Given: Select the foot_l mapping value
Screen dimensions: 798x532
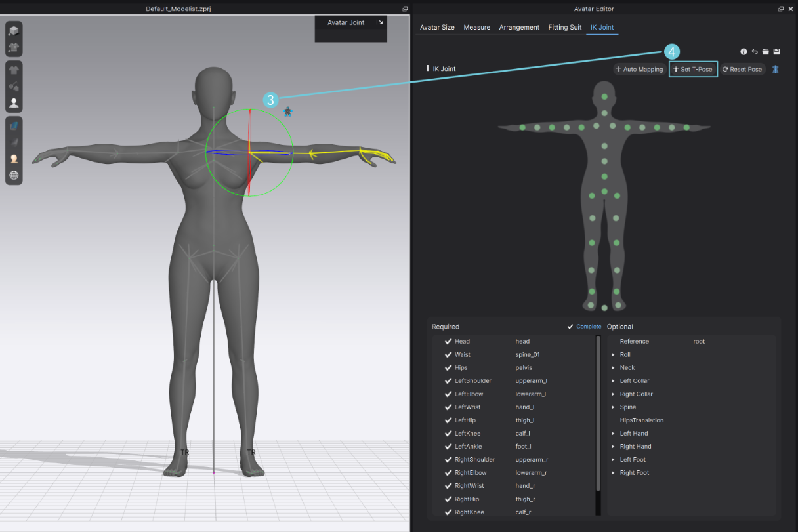Looking at the screenshot, I should pos(523,446).
